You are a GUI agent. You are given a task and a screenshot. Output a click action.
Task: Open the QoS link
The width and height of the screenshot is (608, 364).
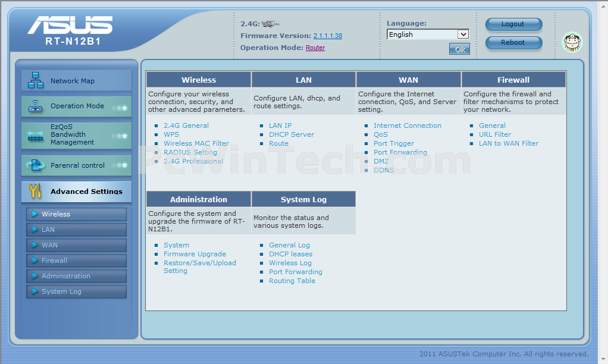381,134
